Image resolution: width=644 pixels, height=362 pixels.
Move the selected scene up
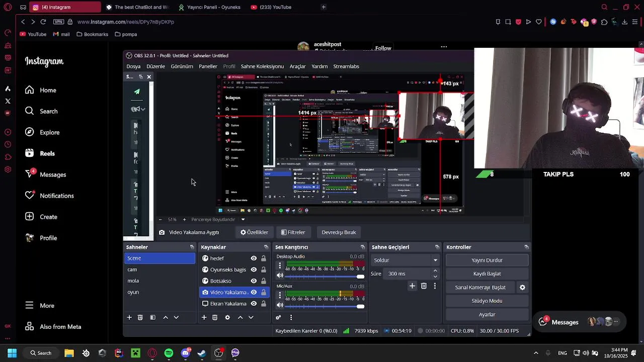point(166,317)
